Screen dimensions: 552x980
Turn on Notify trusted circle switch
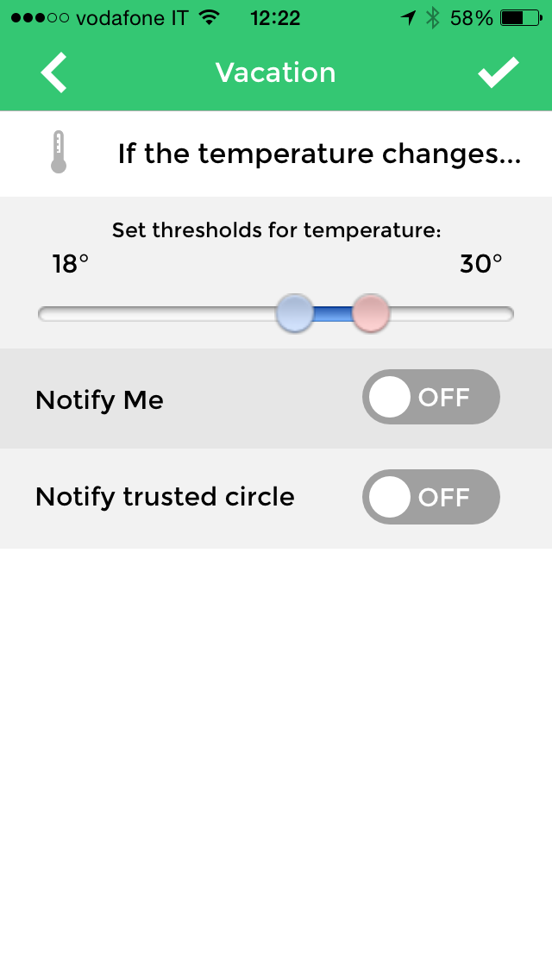[430, 497]
